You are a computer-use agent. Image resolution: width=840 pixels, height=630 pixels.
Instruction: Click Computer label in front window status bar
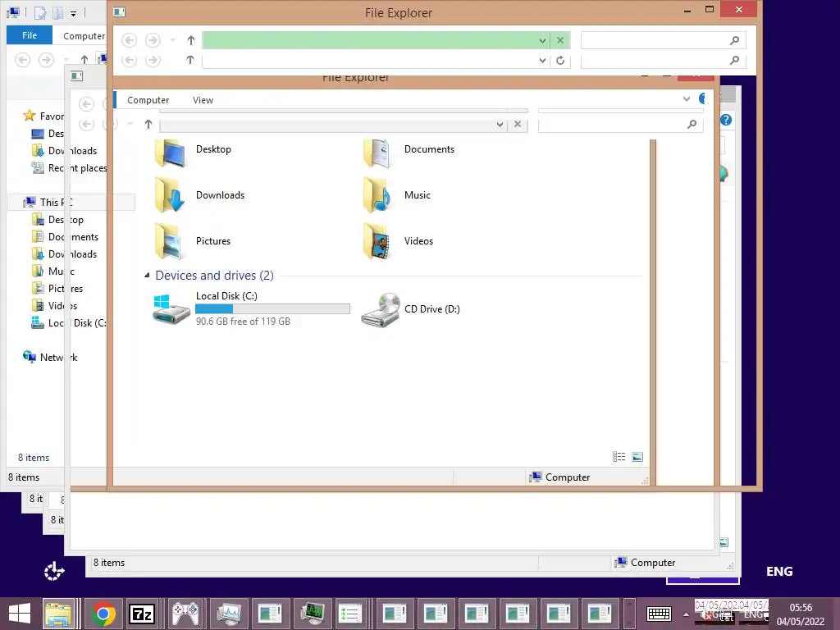coord(568,477)
